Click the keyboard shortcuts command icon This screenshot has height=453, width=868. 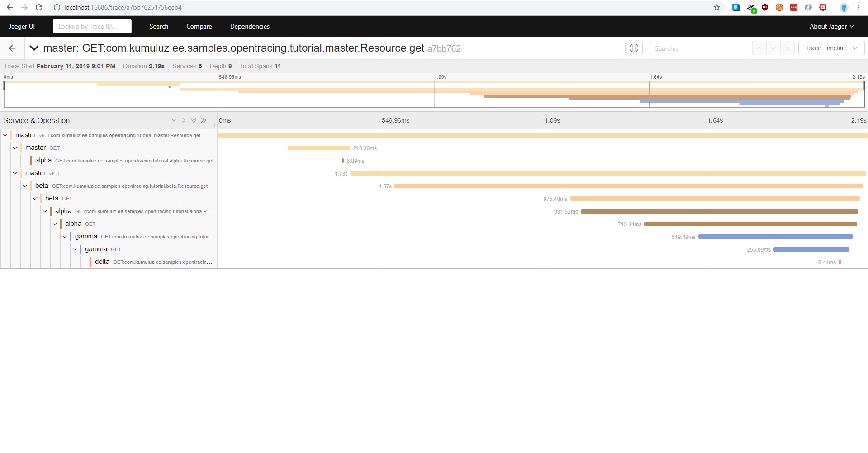coord(634,48)
